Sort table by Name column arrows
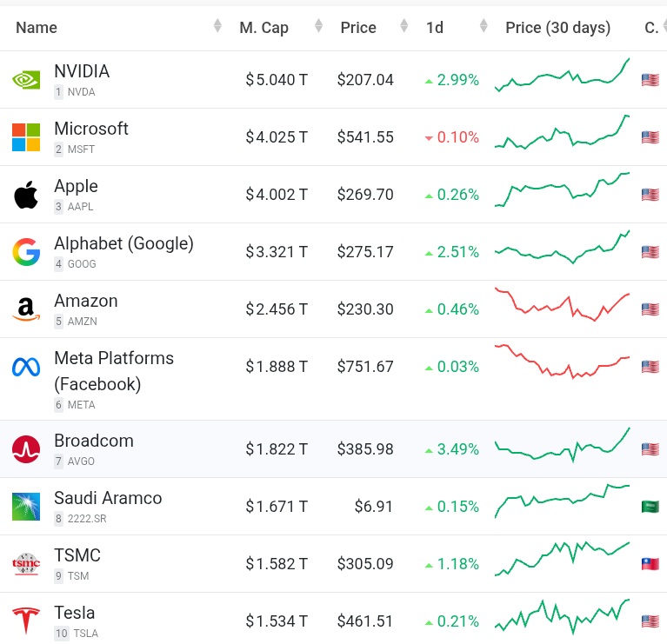 point(217,28)
